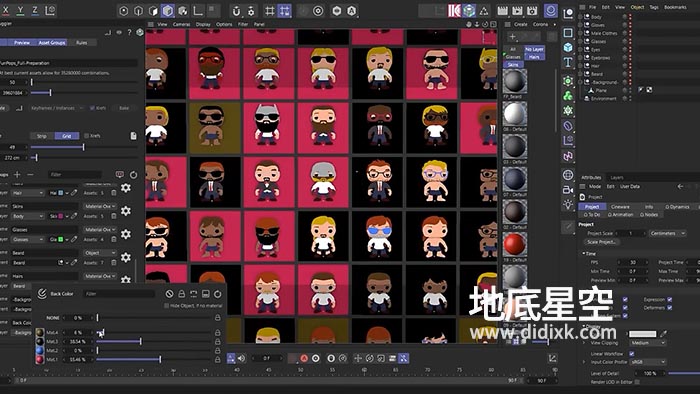Click the red autokey record button
Image resolution: width=700 pixels, height=394 pixels.
tap(304, 358)
